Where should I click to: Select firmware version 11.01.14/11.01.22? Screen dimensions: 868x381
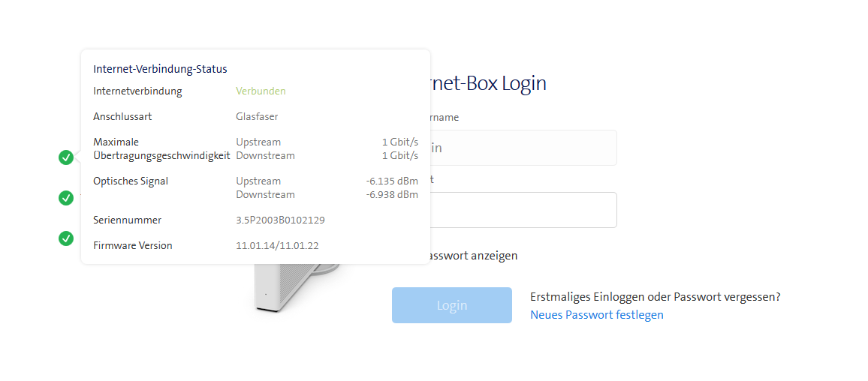tap(277, 245)
